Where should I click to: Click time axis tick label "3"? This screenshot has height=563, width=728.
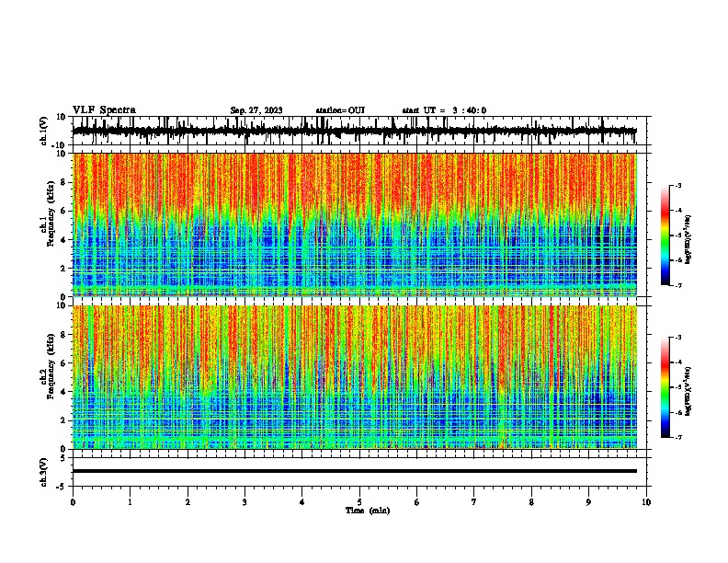click(x=245, y=502)
